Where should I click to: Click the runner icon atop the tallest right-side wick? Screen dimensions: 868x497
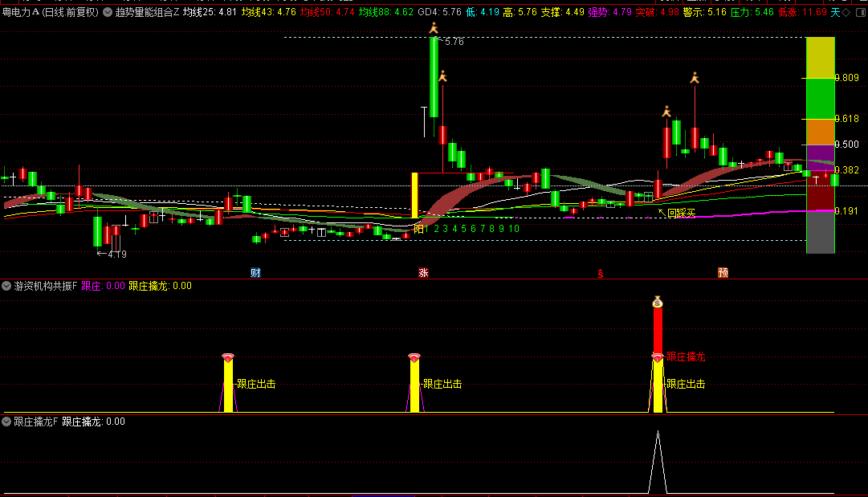pyautogui.click(x=695, y=78)
